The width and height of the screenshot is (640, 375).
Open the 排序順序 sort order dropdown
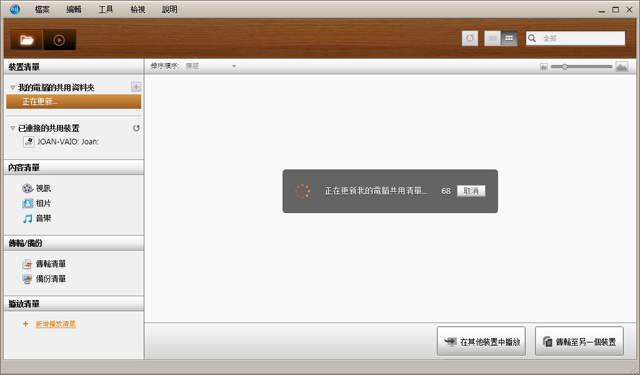pos(211,66)
